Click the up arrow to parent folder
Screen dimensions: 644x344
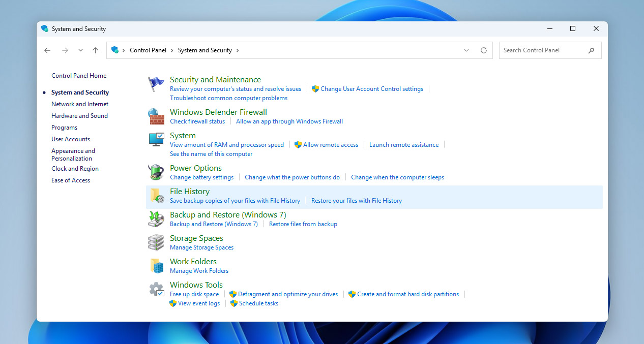(x=95, y=50)
